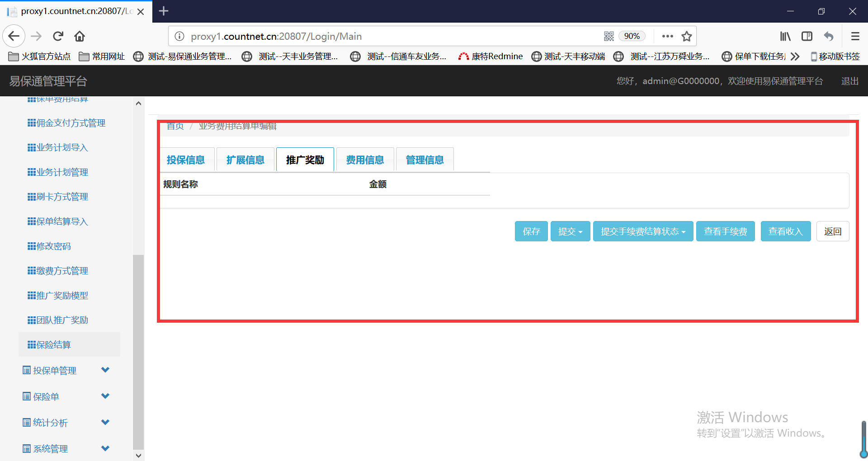Open 保单下载任务 bookmark
Viewport: 868px width, 461px height.
754,56
